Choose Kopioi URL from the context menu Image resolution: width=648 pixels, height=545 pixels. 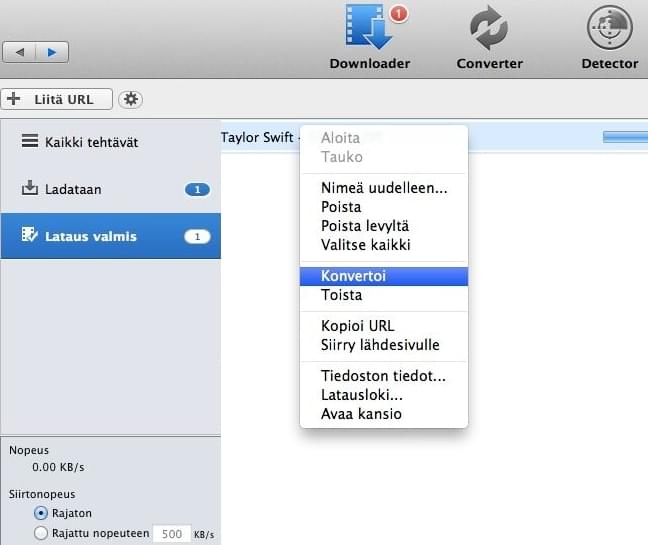point(384,326)
